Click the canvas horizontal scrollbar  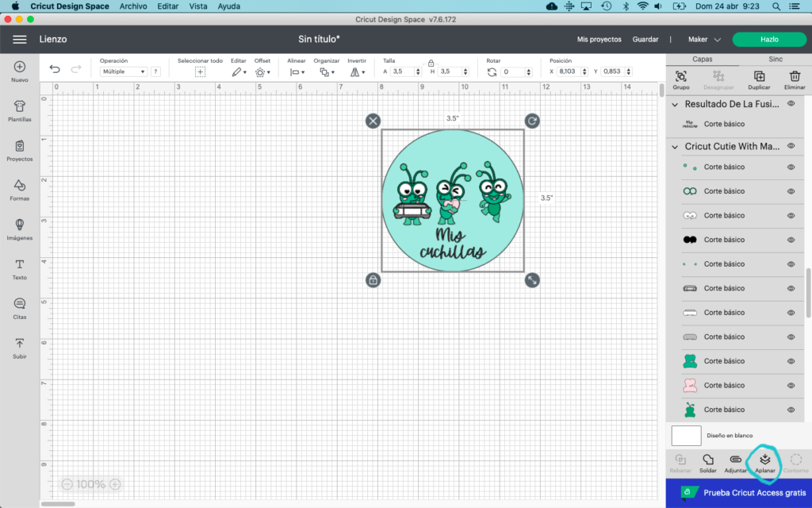(58, 504)
